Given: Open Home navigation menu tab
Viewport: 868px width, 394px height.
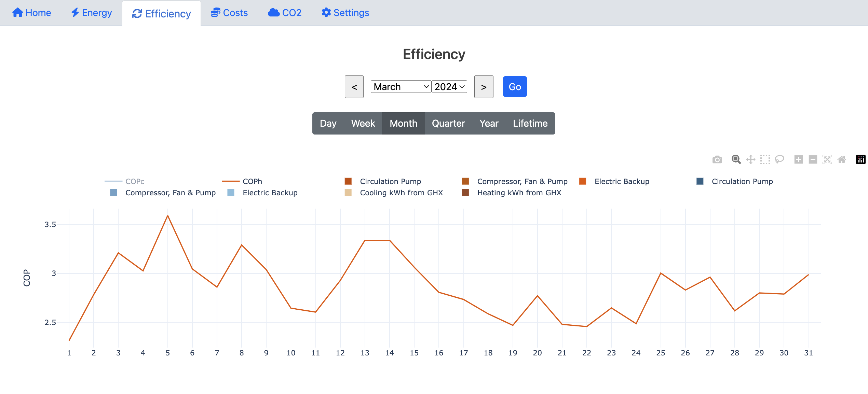Looking at the screenshot, I should (31, 12).
